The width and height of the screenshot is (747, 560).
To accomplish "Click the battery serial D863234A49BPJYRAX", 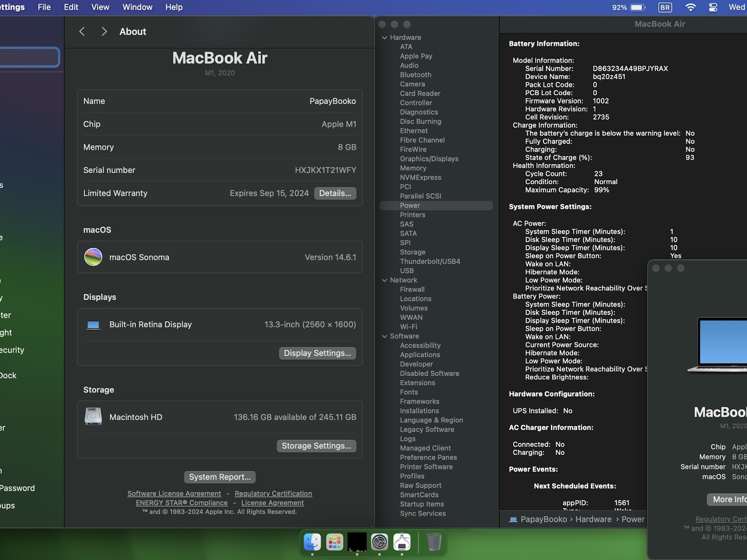I will click(x=630, y=69).
